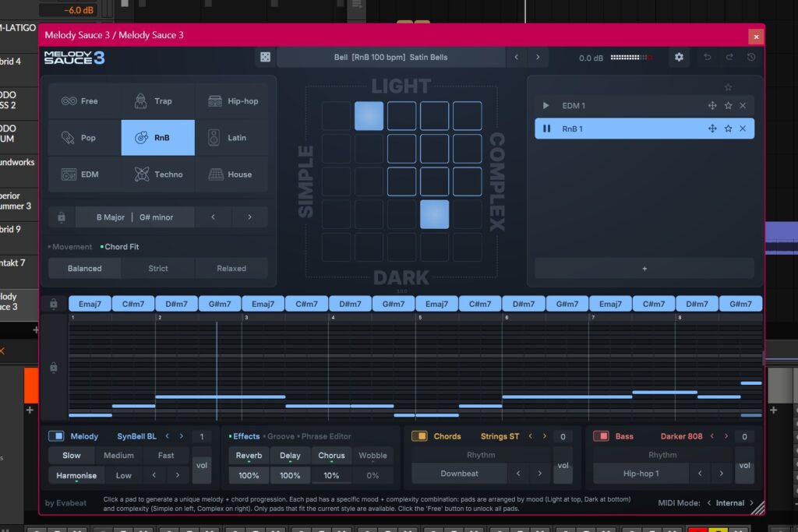Play the EDM 1 melody
The height and width of the screenshot is (532, 798).
point(546,106)
